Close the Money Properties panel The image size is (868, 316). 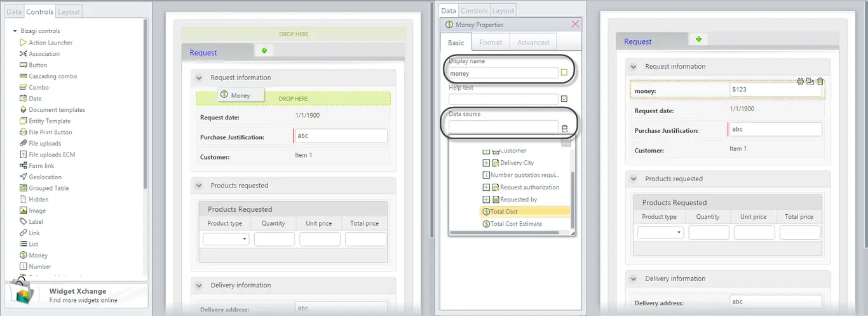(575, 24)
